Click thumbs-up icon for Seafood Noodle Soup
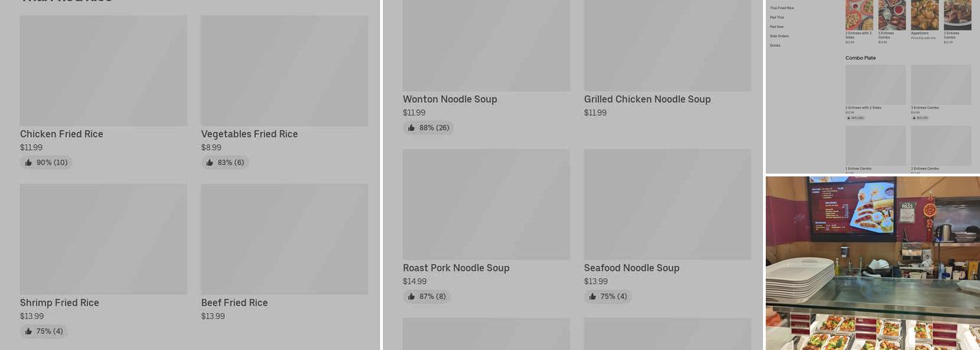 click(593, 297)
